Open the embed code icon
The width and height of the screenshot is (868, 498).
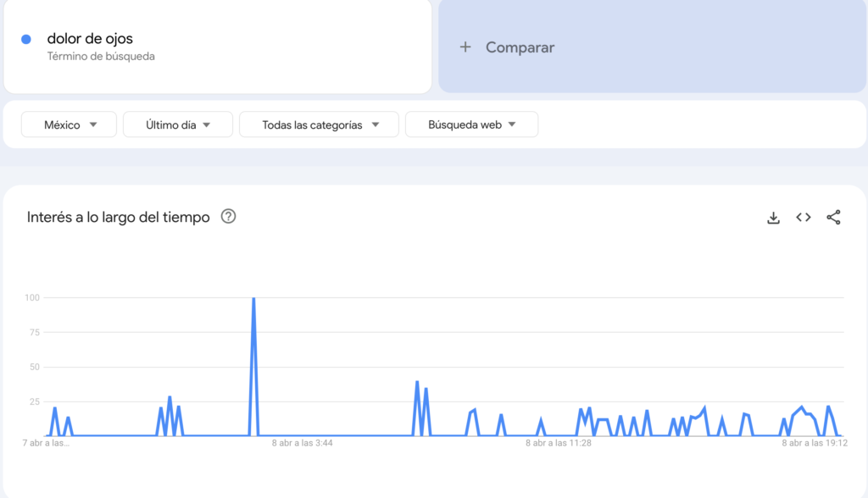(804, 218)
